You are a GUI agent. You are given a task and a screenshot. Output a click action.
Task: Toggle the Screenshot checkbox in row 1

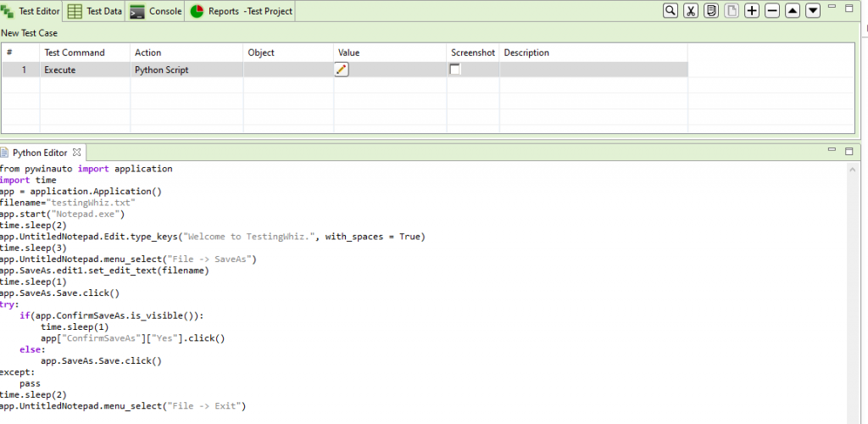(455, 70)
